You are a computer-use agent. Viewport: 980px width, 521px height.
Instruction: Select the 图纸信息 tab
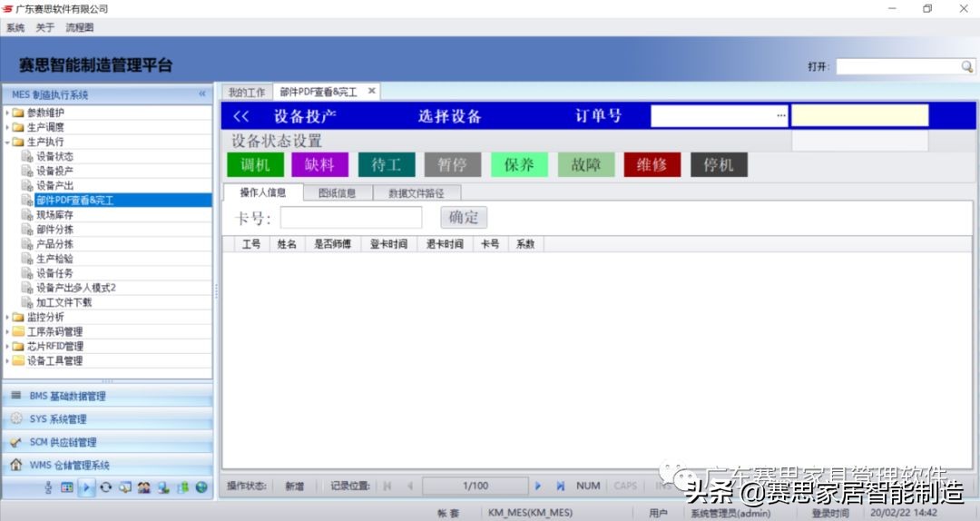[x=338, y=193]
